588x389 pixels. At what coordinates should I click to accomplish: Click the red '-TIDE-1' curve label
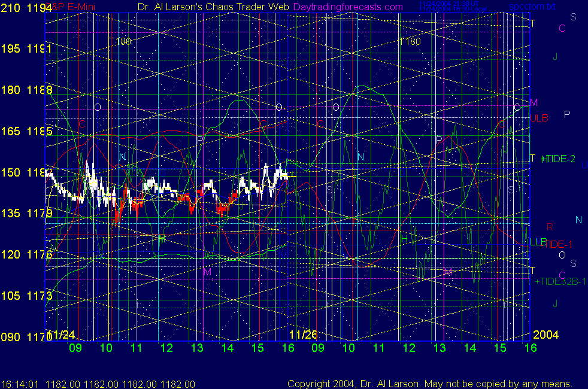click(x=558, y=244)
